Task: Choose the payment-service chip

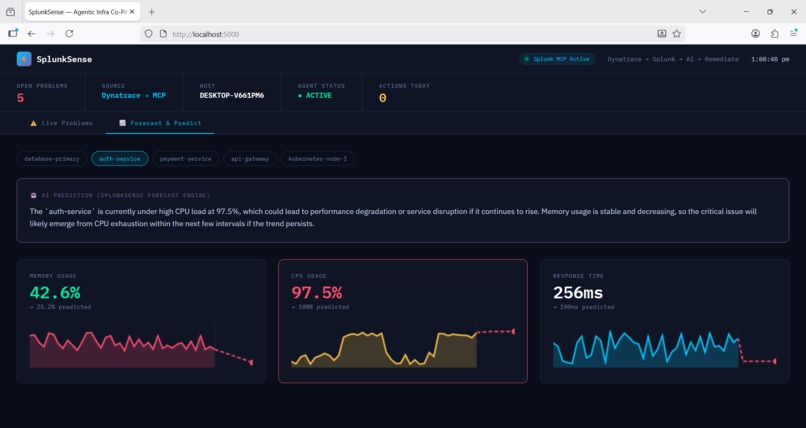Action: [186, 159]
